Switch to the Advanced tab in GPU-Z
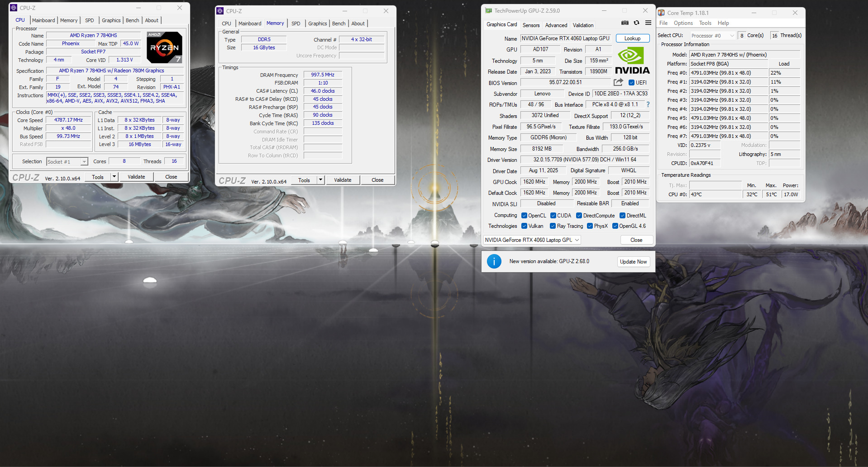This screenshot has height=467, width=868. pyautogui.click(x=556, y=25)
